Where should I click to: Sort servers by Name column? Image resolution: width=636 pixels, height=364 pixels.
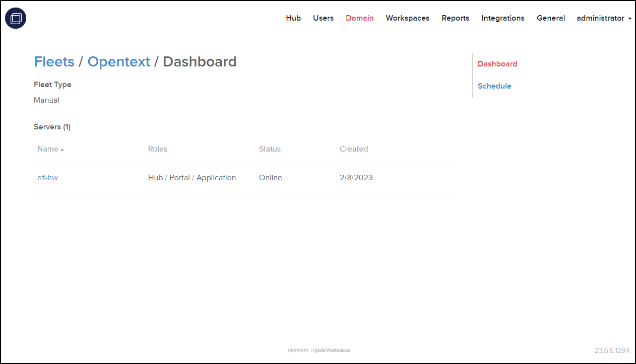coord(50,149)
